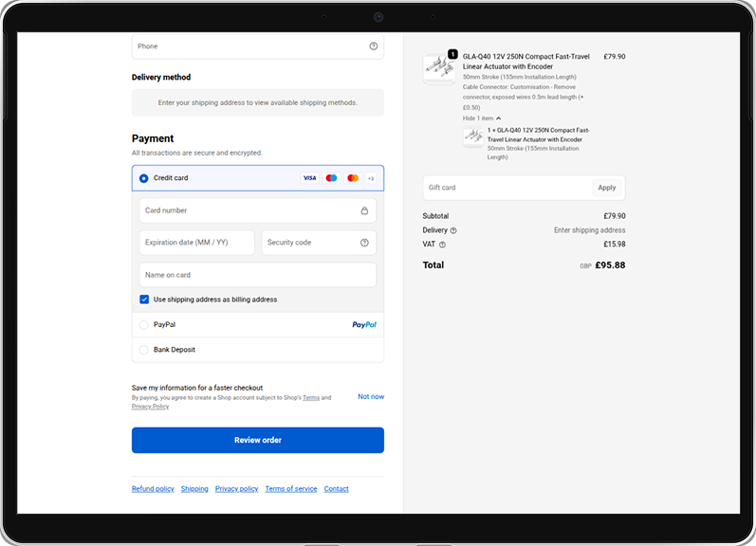Open the Shop Privacy Policy link
Image resolution: width=756 pixels, height=546 pixels.
pos(151,407)
